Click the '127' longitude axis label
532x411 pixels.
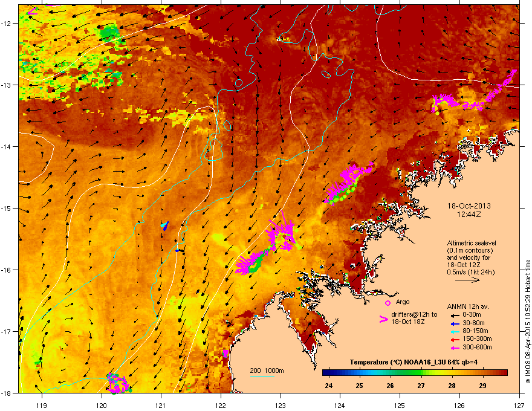pyautogui.click(x=519, y=405)
